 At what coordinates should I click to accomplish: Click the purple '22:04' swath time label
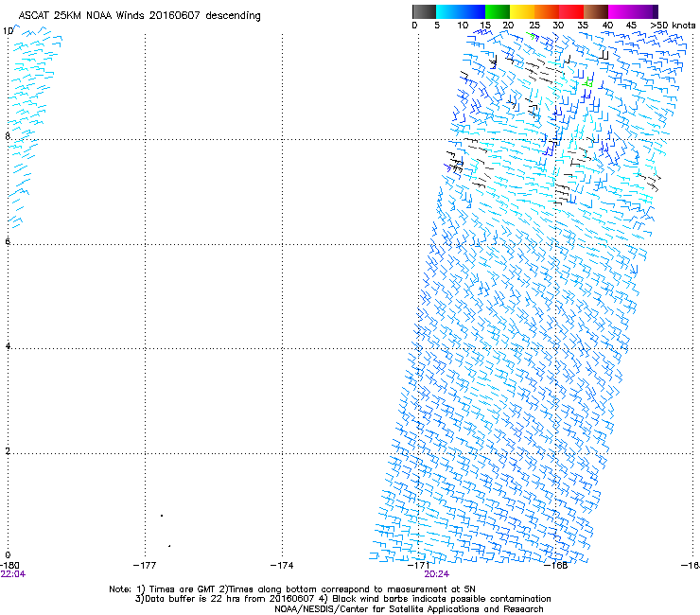tap(13, 574)
